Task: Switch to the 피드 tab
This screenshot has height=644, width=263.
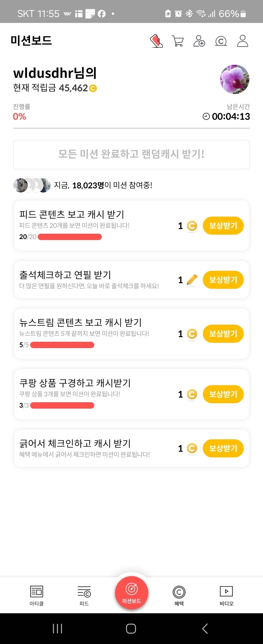Action: [x=84, y=595]
